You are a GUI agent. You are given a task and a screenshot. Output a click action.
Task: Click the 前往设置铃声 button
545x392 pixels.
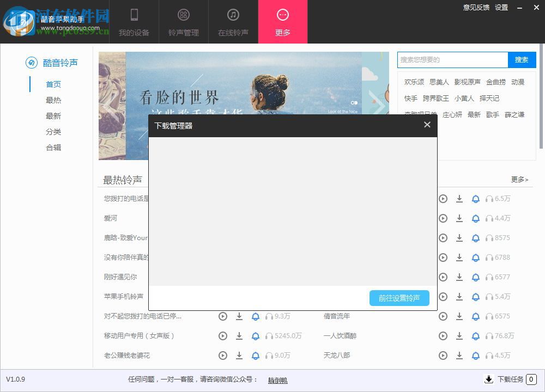[x=399, y=298]
